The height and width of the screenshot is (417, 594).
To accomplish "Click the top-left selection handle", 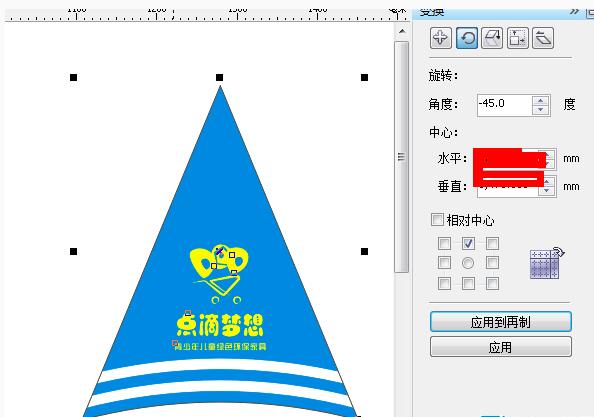I will [73, 78].
